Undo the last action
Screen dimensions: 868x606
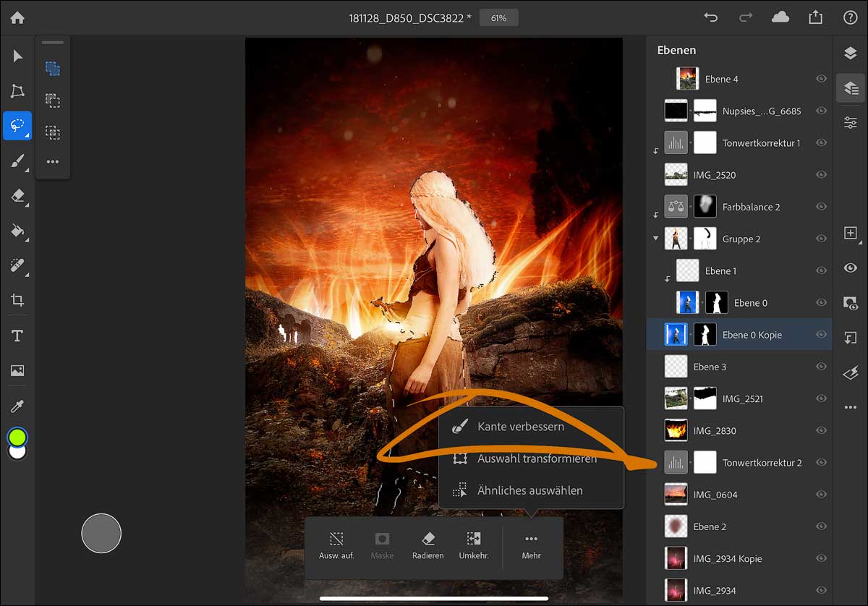711,18
